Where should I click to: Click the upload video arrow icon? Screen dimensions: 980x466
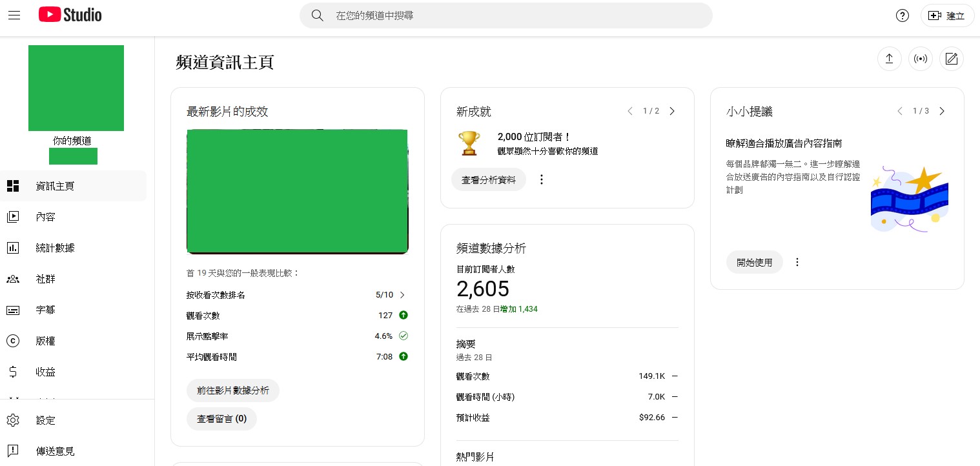point(889,59)
